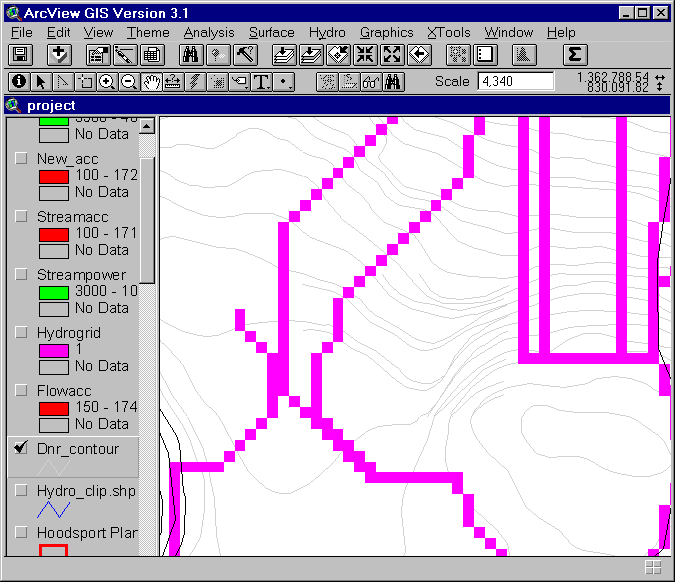Enable the Streampower theme checkbox
This screenshot has height=582, width=675.
point(21,274)
